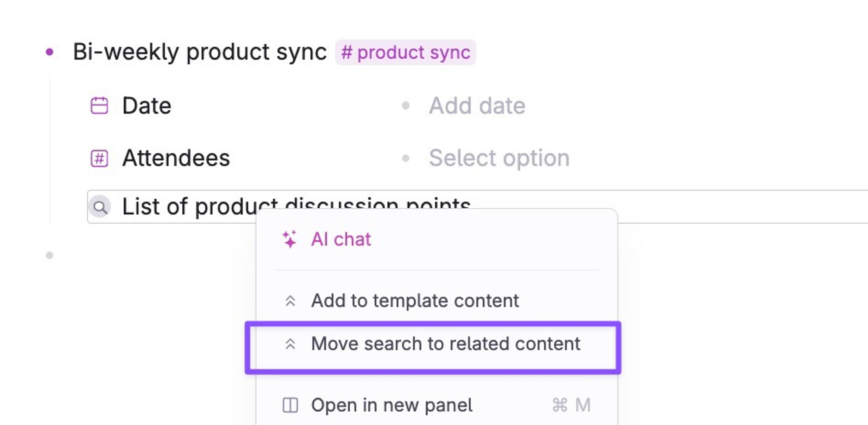Click the Attendees field label
Viewport: 868px width, 425px height.
tap(176, 158)
